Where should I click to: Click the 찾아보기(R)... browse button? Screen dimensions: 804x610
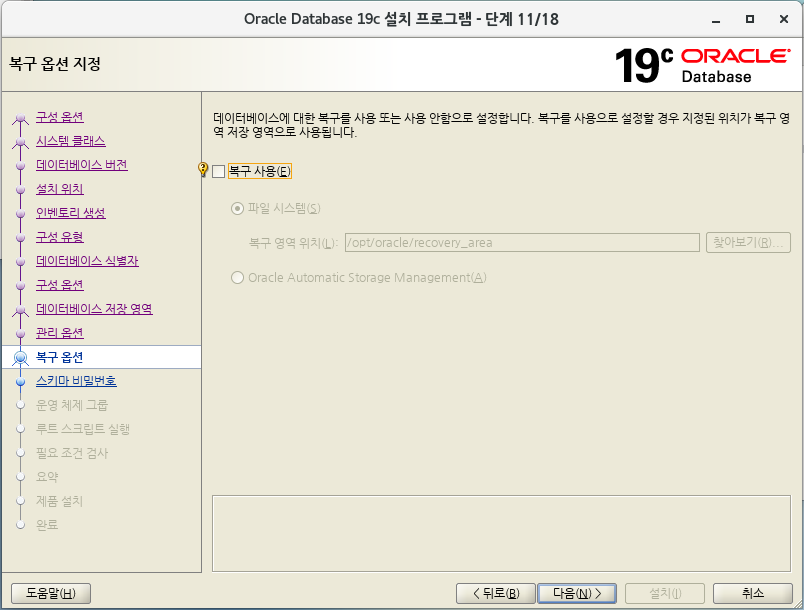(748, 242)
